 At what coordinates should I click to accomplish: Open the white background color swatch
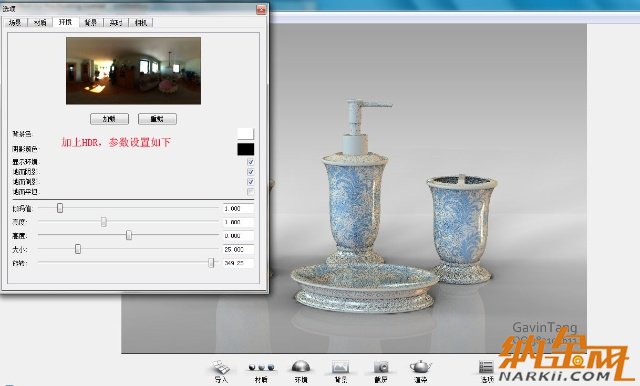(x=245, y=134)
